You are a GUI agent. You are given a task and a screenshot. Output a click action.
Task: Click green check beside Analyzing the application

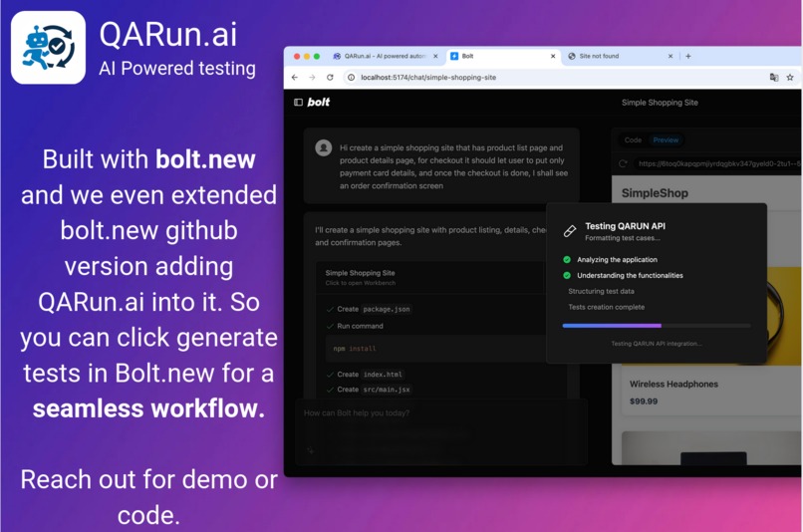[x=567, y=260]
